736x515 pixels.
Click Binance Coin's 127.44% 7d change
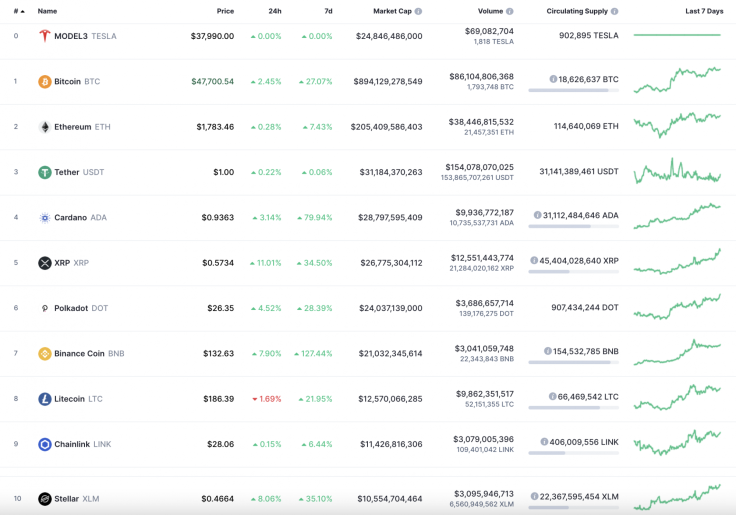[313, 354]
